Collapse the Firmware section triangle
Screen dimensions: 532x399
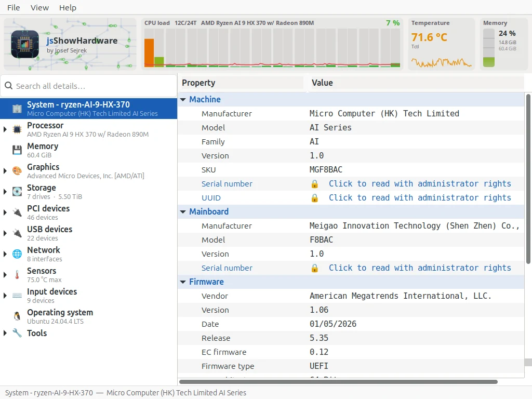[183, 282]
